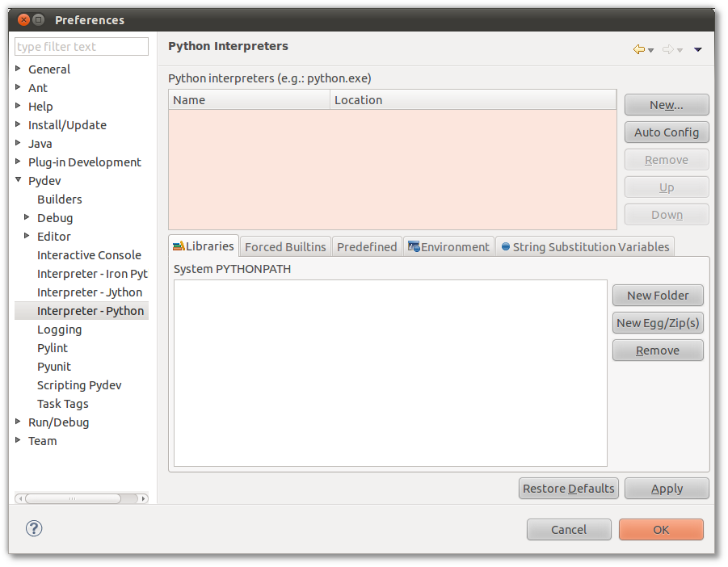728x567 pixels.
Task: Select the String Substitution Variables tab
Action: tap(585, 246)
